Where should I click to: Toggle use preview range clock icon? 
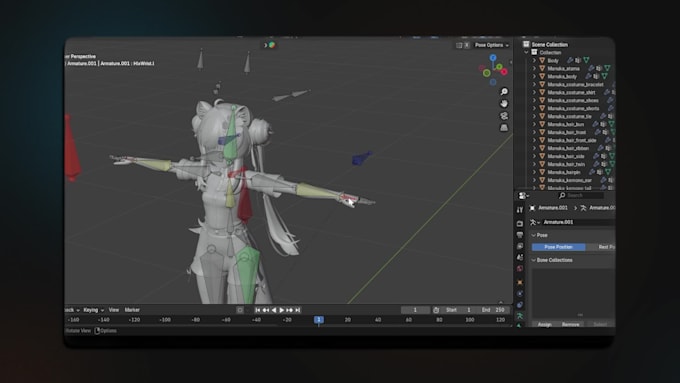[436, 310]
